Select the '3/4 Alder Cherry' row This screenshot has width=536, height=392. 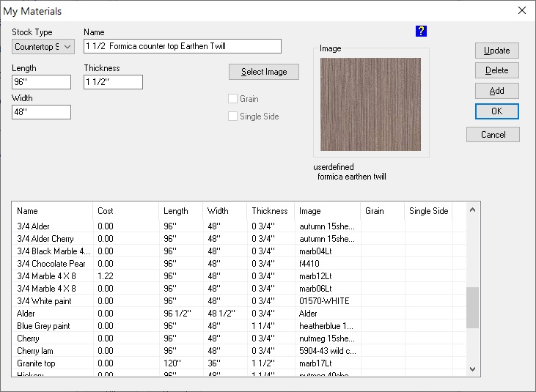click(x=238, y=239)
